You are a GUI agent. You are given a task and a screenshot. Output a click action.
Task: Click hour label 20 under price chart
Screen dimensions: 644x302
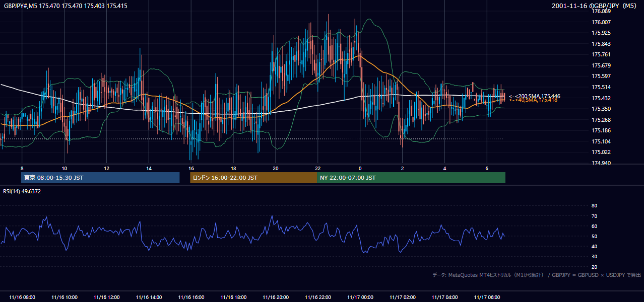[x=276, y=168]
